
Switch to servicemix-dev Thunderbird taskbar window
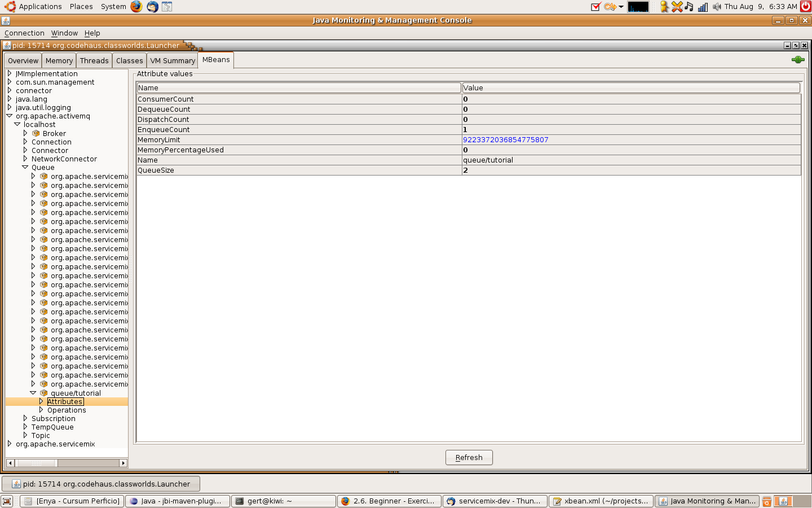pos(495,501)
